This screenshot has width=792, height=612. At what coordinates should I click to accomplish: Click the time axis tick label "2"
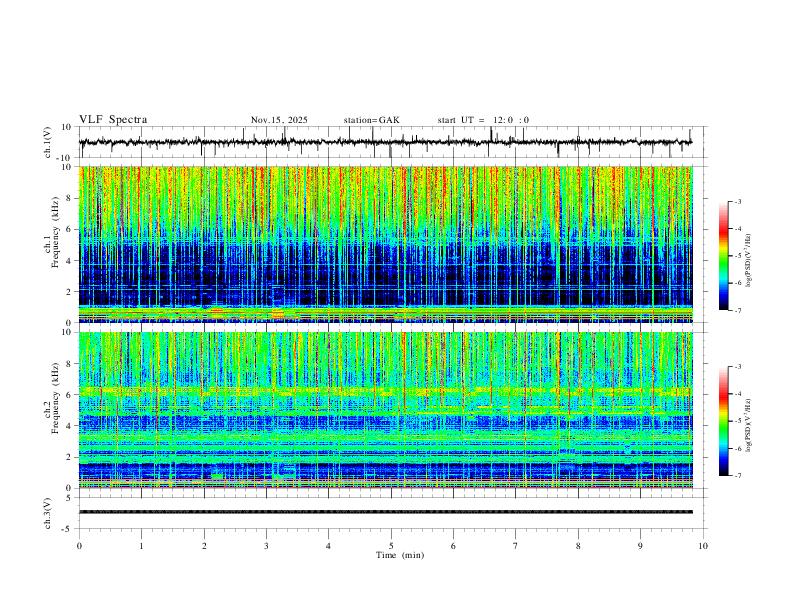click(x=204, y=546)
